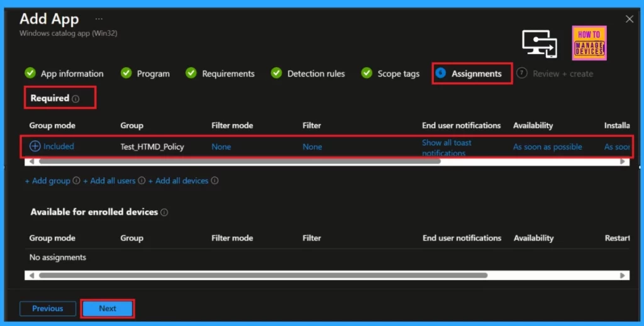644x326 pixels.
Task: Open Show all toast notifications setting
Action: point(447,147)
